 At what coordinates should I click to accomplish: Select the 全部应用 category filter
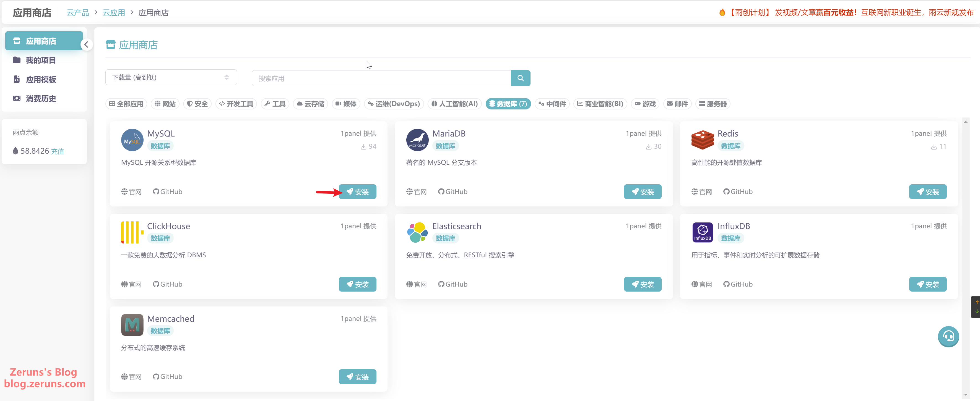[x=126, y=104]
